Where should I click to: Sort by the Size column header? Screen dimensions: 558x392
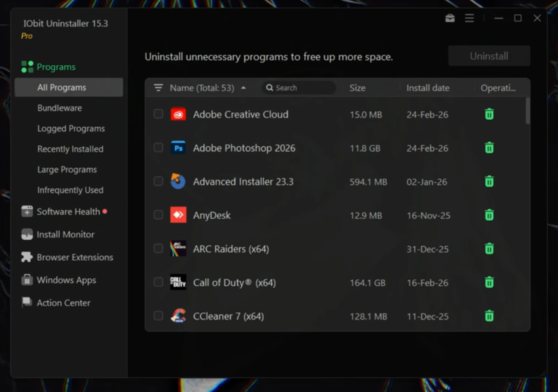pos(357,88)
